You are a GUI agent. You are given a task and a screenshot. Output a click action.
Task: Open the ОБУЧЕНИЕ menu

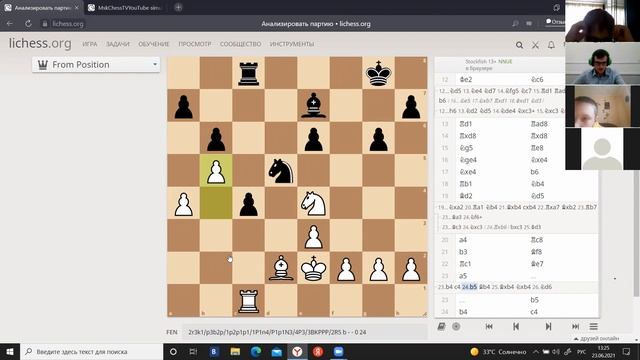153,44
